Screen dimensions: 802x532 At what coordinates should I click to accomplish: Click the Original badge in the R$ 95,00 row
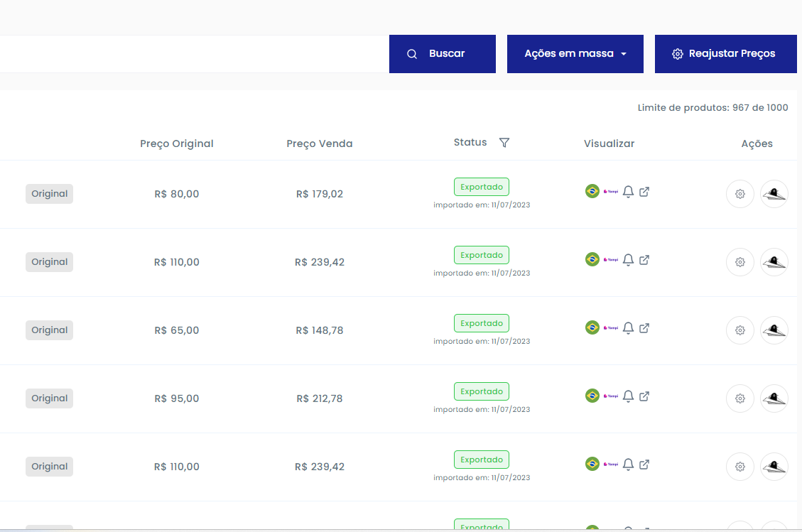[50, 398]
